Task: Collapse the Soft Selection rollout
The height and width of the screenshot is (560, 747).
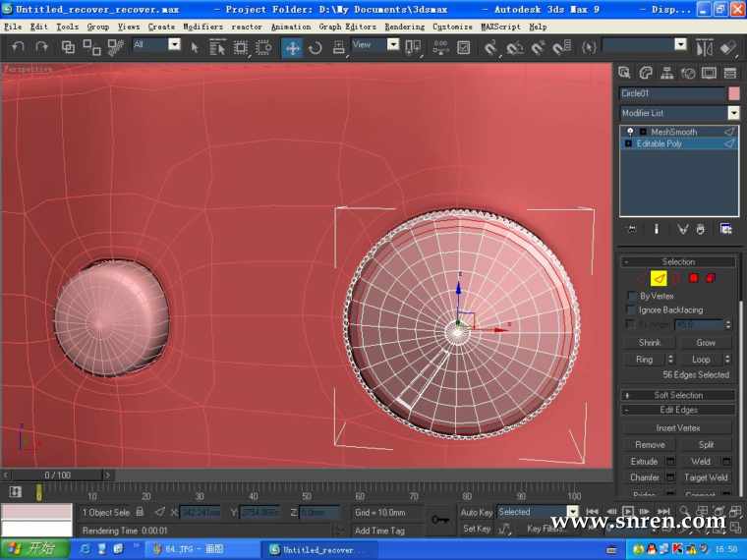Action: pyautogui.click(x=678, y=395)
